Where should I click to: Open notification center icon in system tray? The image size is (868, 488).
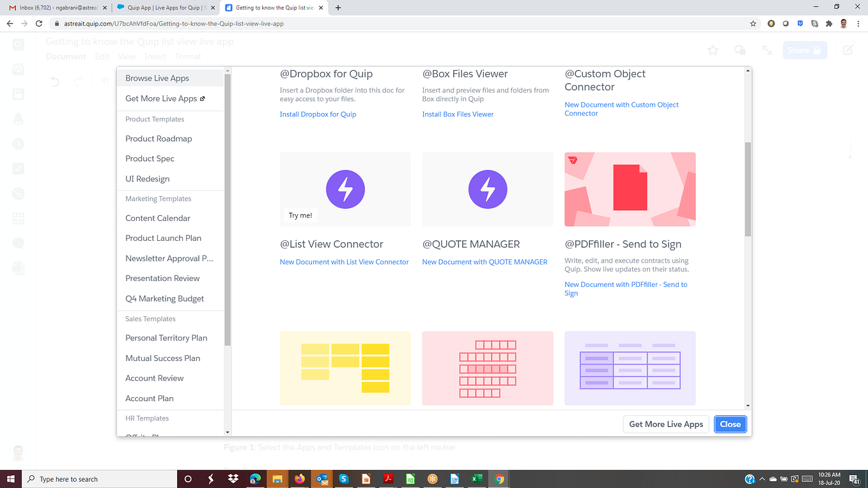tap(856, 479)
